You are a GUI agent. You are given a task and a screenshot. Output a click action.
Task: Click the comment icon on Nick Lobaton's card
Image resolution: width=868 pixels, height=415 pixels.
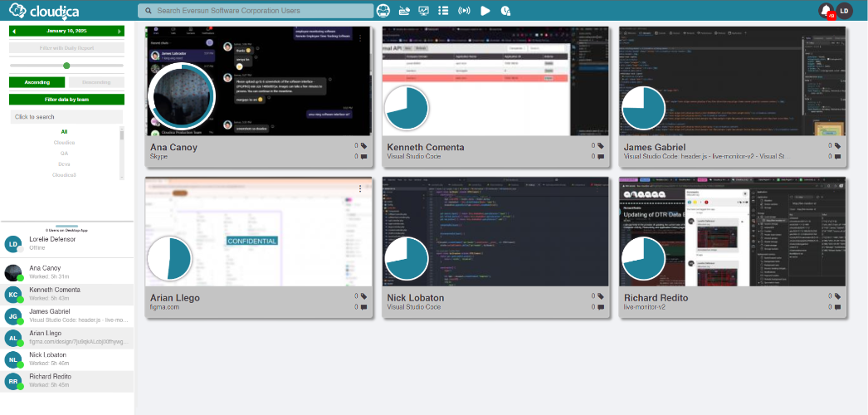click(x=601, y=307)
